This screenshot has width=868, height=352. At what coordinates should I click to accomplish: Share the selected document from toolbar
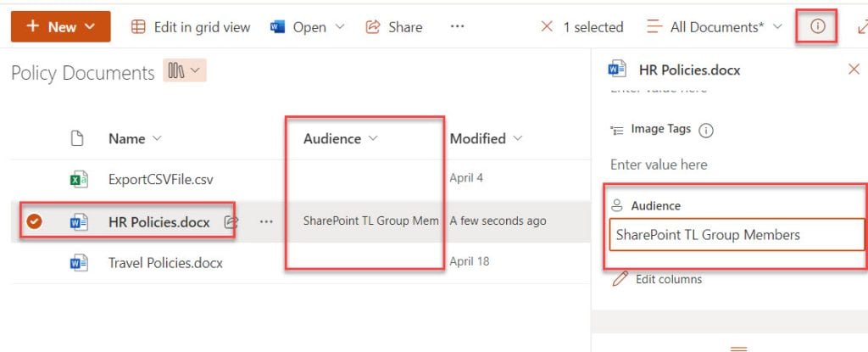(394, 27)
